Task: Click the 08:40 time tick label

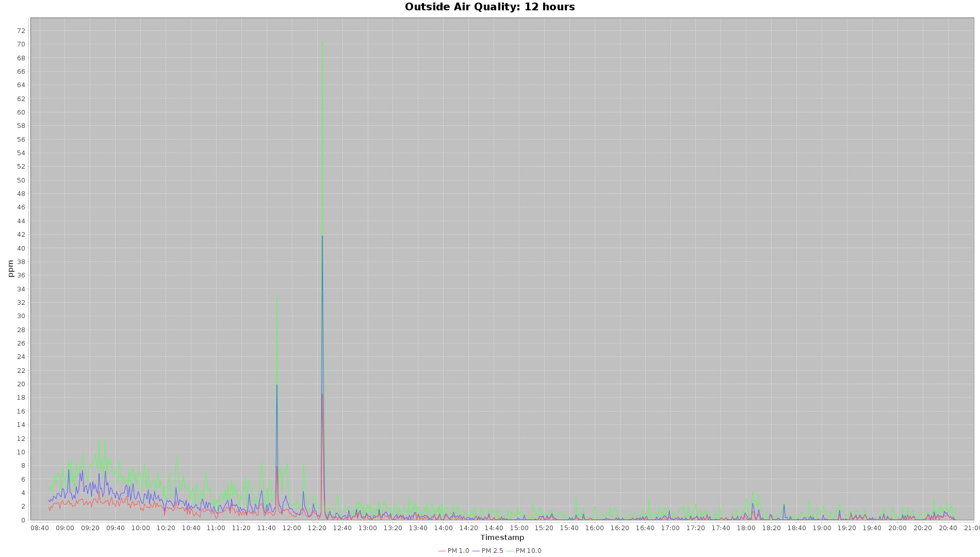Action: click(x=40, y=528)
